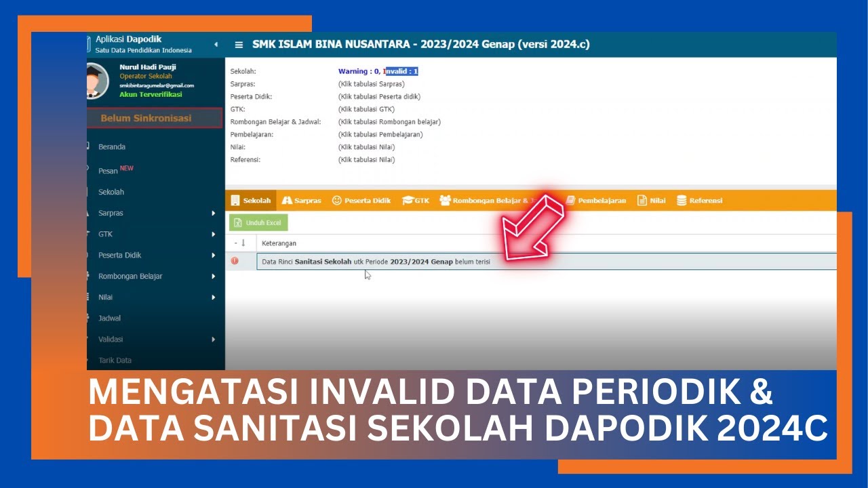Viewport: 868px width, 488px height.
Task: Switch to the Referensi validation tab
Action: (x=699, y=200)
